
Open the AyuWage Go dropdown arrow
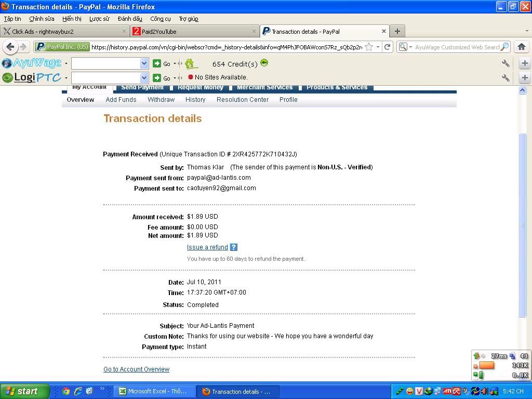(175, 63)
